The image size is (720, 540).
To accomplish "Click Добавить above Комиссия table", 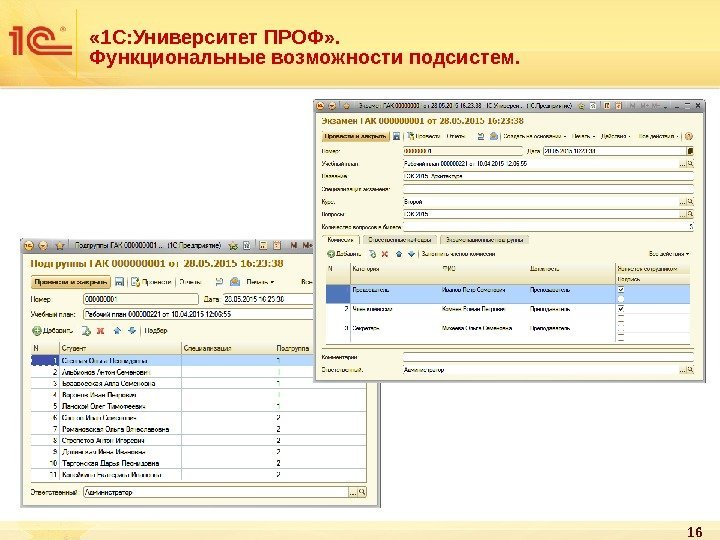I will [344, 254].
